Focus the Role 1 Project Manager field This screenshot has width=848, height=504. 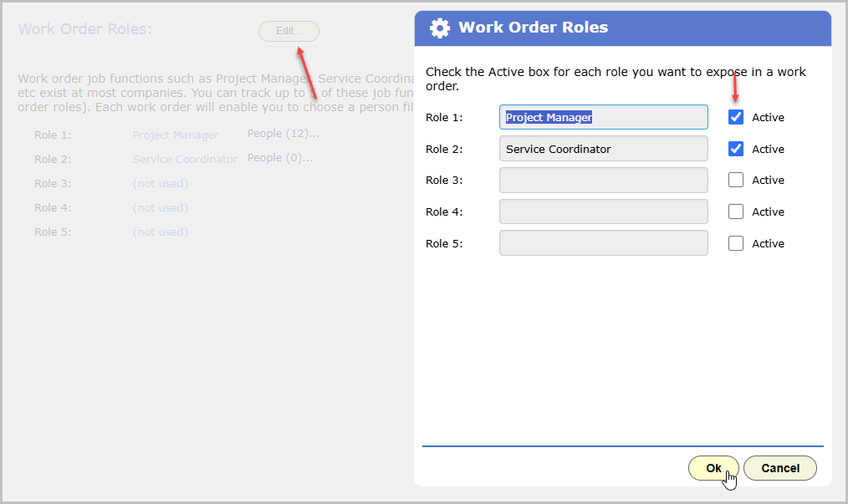(x=604, y=117)
